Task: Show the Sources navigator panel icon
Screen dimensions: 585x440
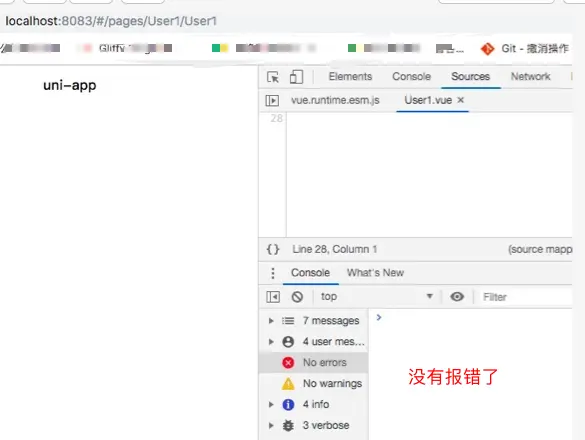Action: (x=272, y=100)
